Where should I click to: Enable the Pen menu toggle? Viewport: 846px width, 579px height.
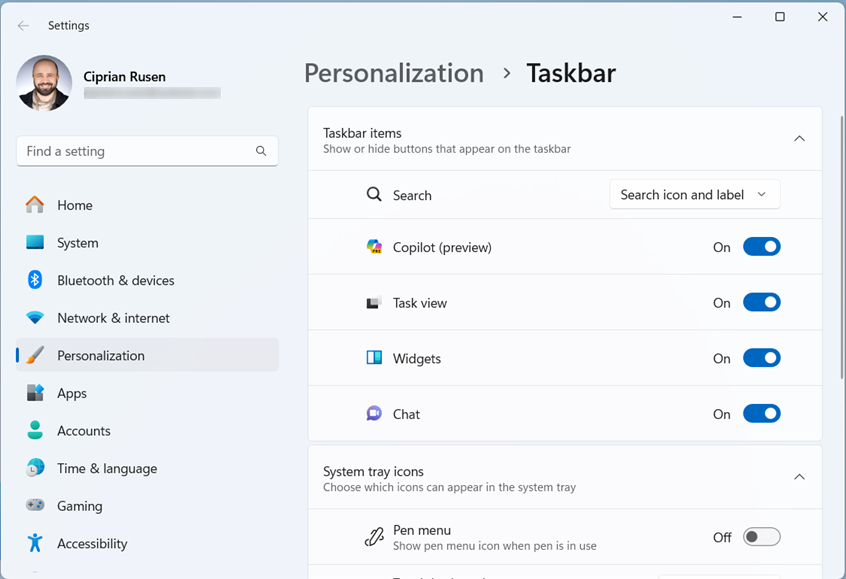(x=761, y=537)
